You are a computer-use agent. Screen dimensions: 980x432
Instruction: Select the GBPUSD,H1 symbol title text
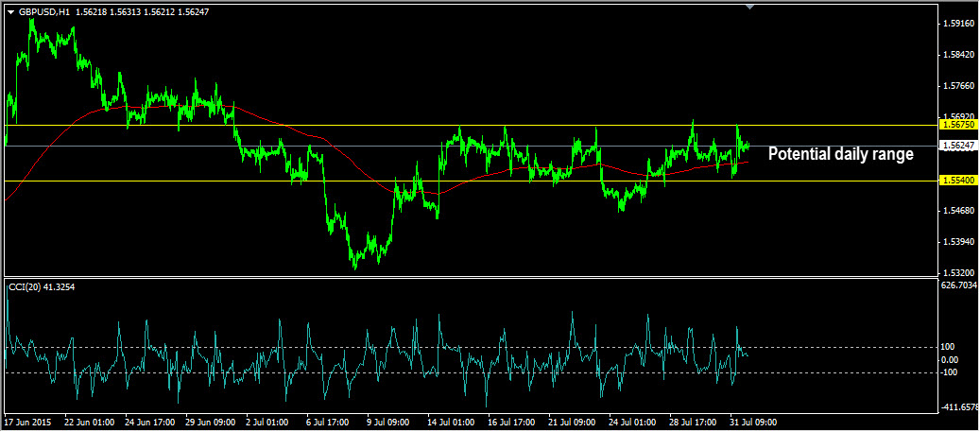(43, 11)
